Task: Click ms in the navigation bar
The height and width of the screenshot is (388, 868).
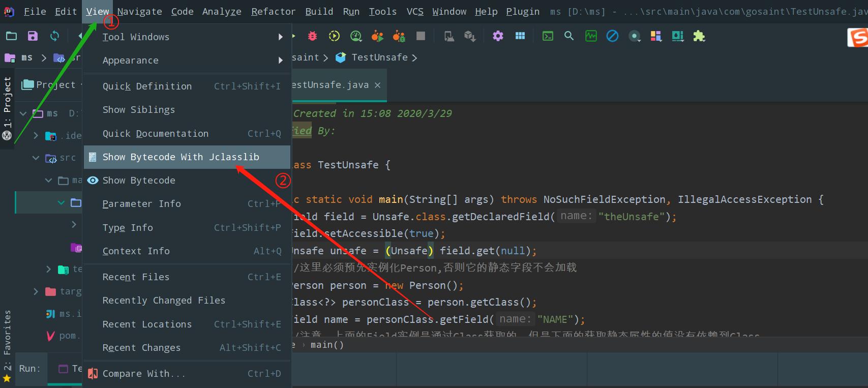Action: click(26, 57)
